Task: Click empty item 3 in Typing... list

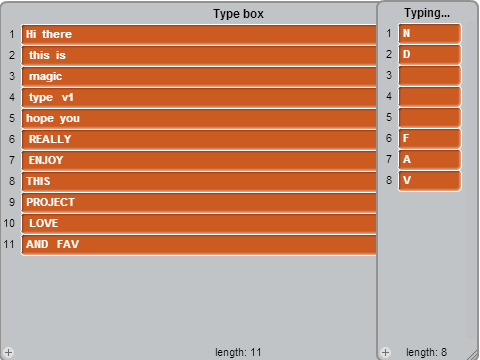Action: pos(430,75)
